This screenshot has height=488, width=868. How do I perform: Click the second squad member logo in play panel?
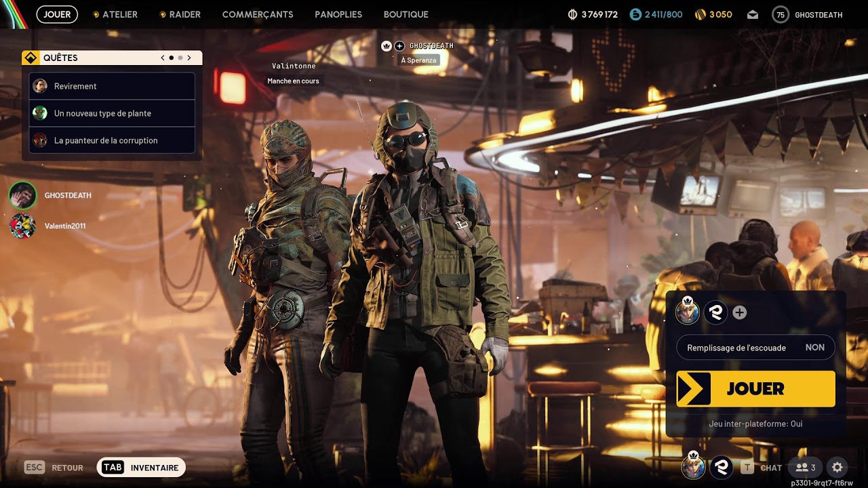(716, 312)
